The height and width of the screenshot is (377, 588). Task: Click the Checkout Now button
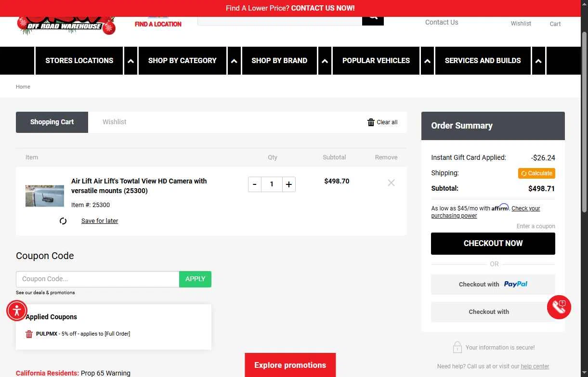pos(493,244)
